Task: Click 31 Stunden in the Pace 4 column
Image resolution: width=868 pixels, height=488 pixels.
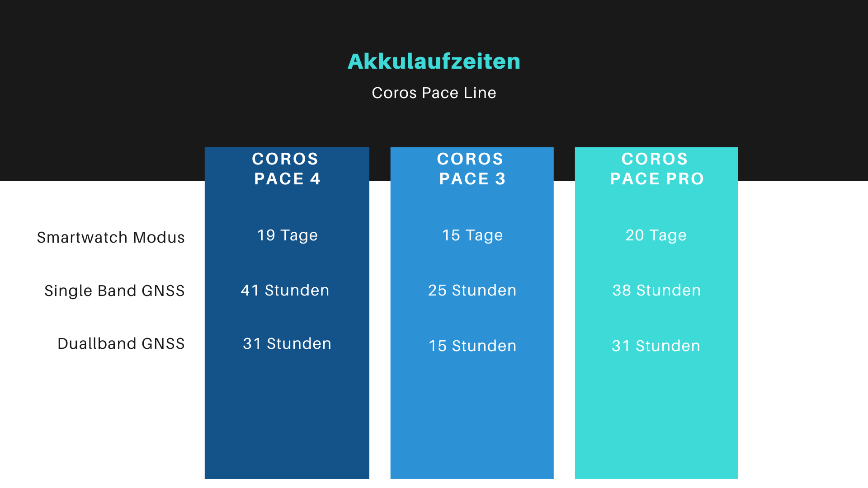Action: coord(287,344)
